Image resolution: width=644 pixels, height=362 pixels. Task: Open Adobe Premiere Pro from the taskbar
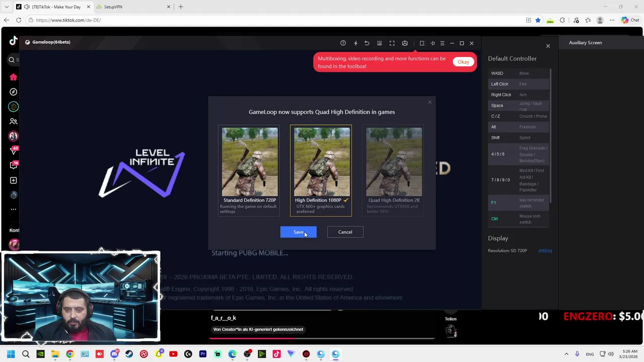203,354
